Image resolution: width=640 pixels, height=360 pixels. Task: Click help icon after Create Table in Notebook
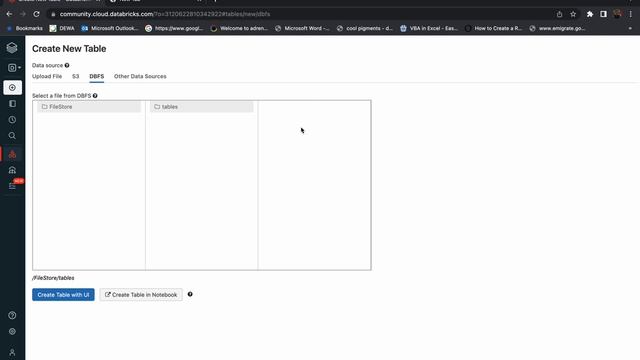pos(190,294)
